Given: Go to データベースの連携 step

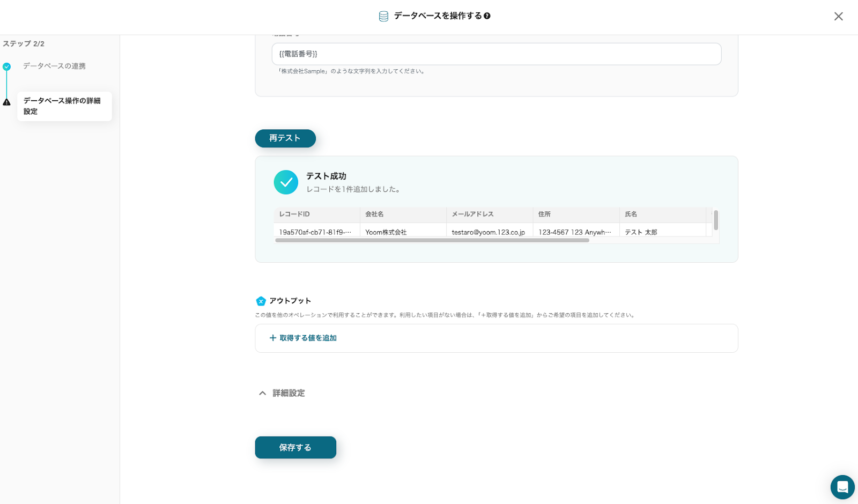Looking at the screenshot, I should (54, 66).
